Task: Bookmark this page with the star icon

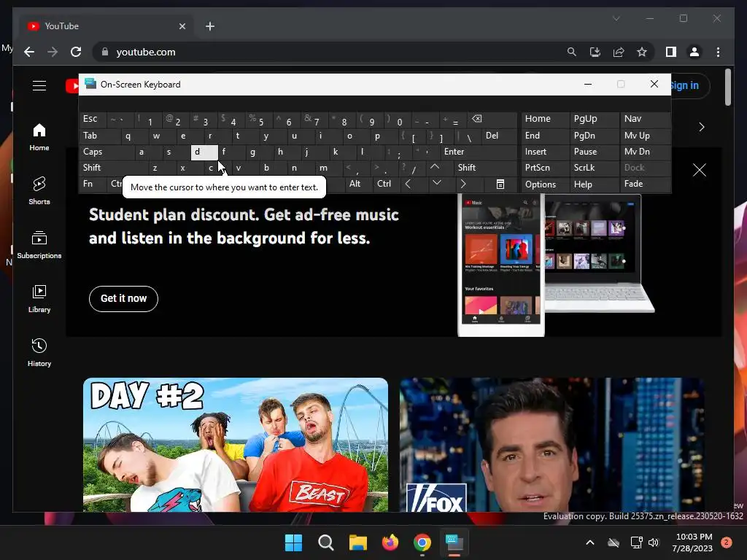Action: click(x=642, y=52)
